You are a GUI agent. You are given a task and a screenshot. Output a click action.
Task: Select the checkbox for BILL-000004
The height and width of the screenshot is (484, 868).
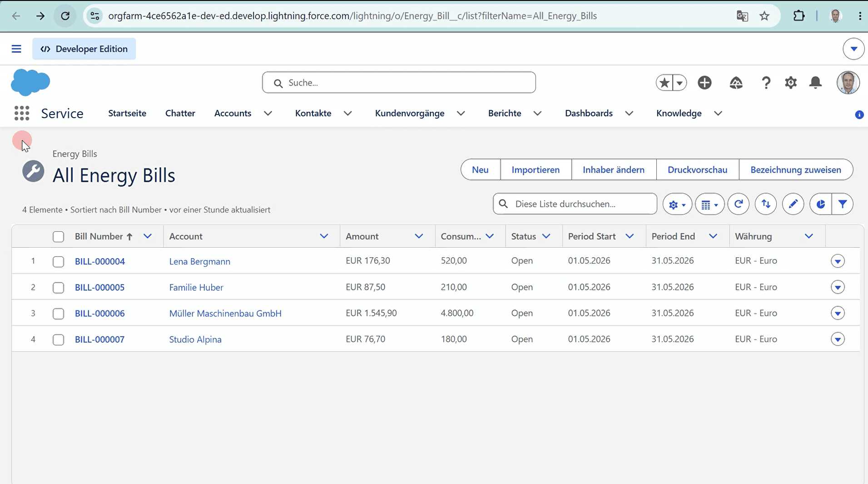point(58,262)
